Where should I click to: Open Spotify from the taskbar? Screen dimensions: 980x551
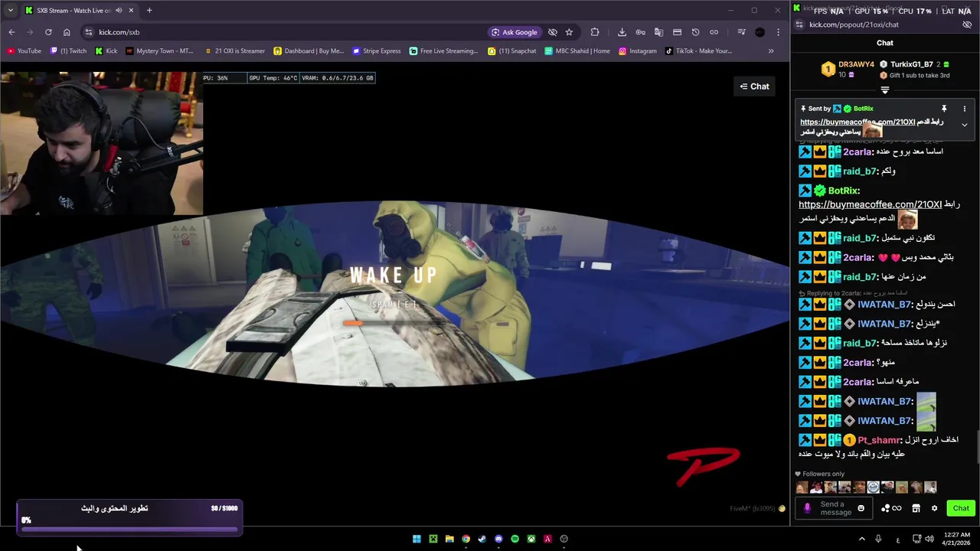(514, 539)
